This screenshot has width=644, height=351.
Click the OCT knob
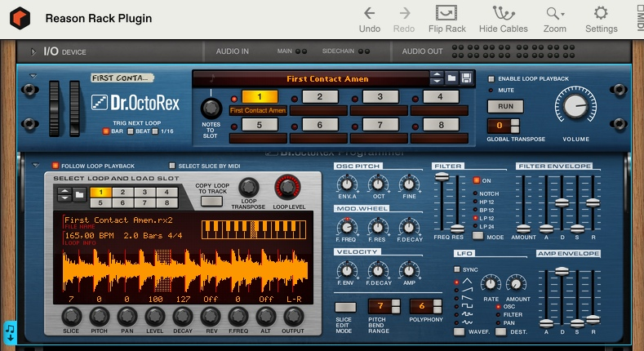[378, 184]
